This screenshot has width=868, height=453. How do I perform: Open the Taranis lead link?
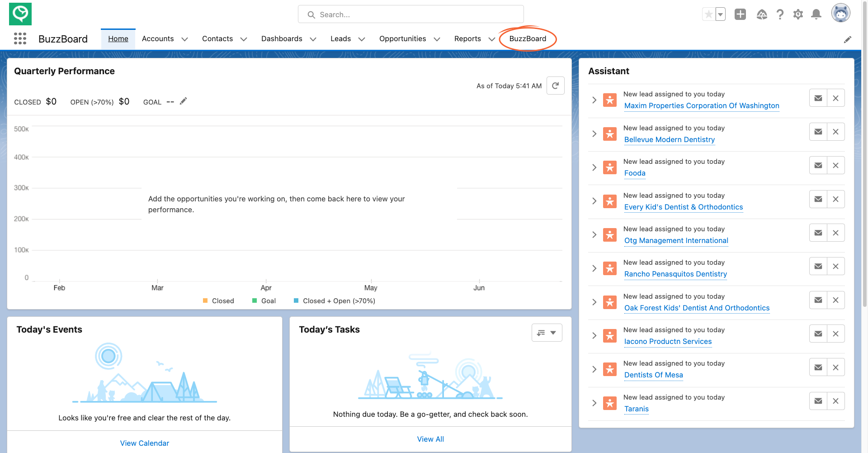click(x=636, y=409)
